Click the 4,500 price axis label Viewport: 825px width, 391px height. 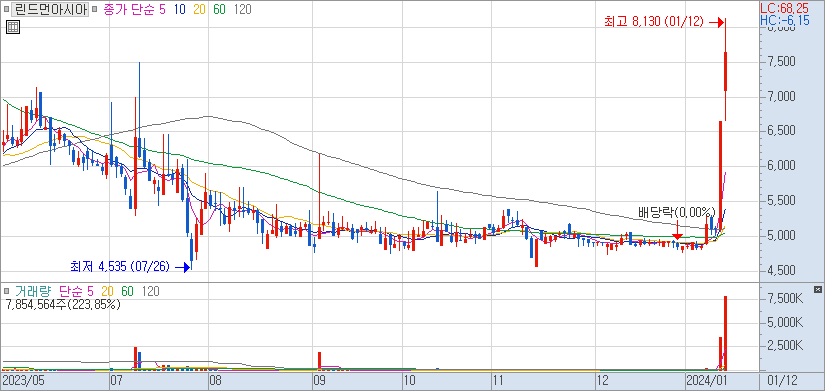(x=781, y=270)
